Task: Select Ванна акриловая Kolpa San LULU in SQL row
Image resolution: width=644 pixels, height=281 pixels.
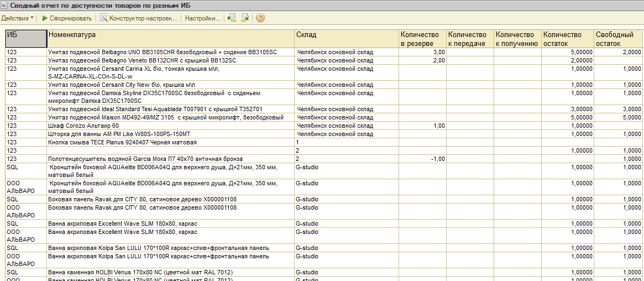Action: click(171, 248)
